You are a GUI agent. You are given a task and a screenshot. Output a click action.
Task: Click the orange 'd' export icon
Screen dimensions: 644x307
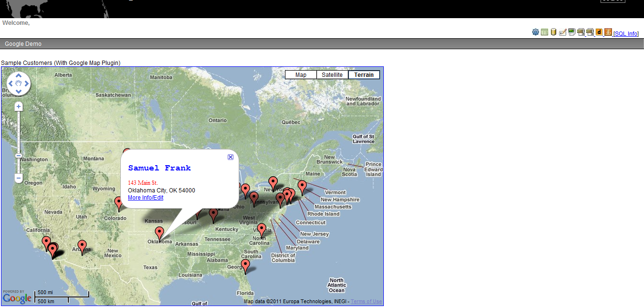(599, 32)
